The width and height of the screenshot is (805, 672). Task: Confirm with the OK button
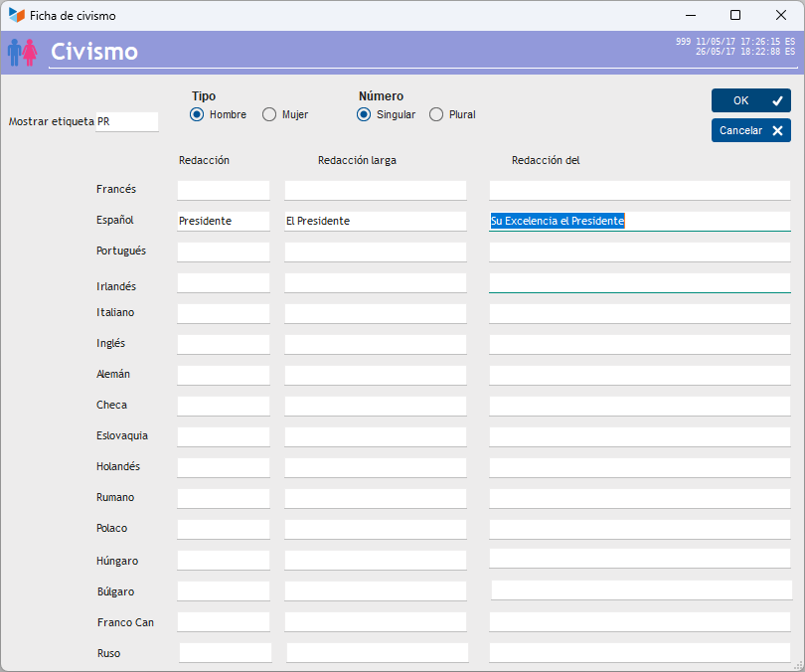750,100
